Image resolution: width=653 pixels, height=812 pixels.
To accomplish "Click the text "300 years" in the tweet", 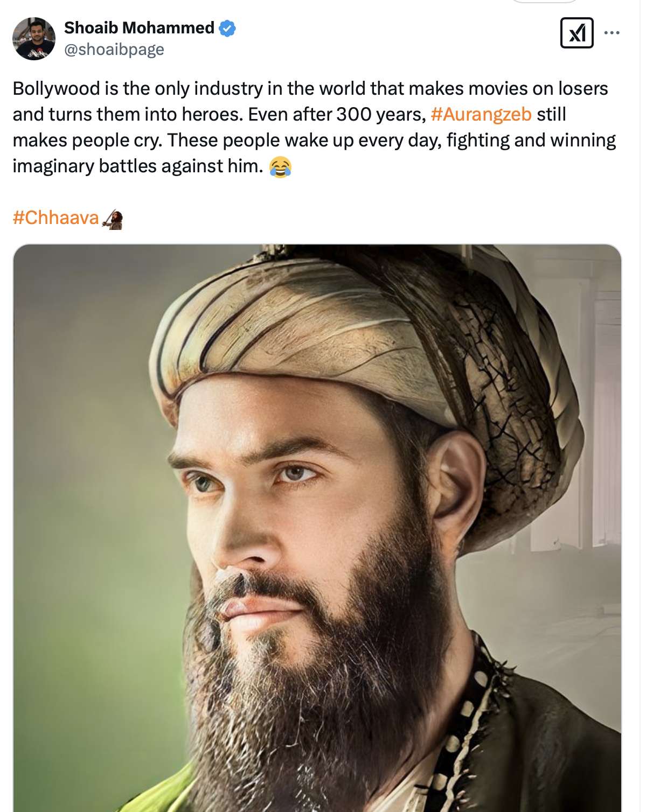I will [380, 114].
